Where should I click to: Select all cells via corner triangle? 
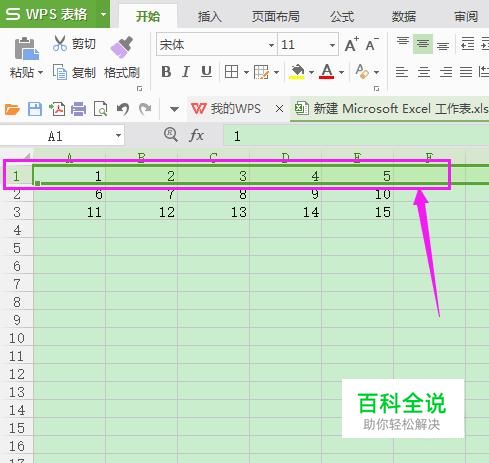(x=26, y=156)
